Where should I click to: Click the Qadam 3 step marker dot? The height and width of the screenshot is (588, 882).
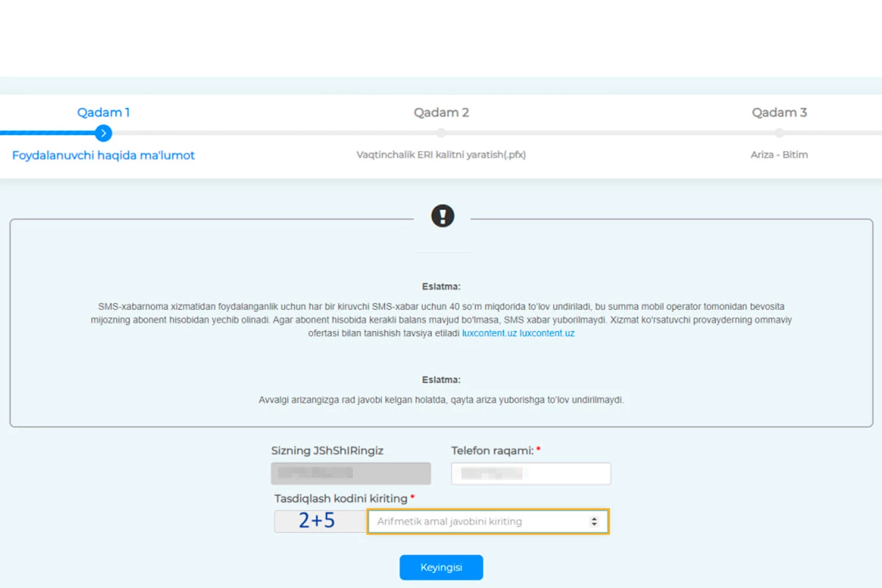click(x=779, y=133)
